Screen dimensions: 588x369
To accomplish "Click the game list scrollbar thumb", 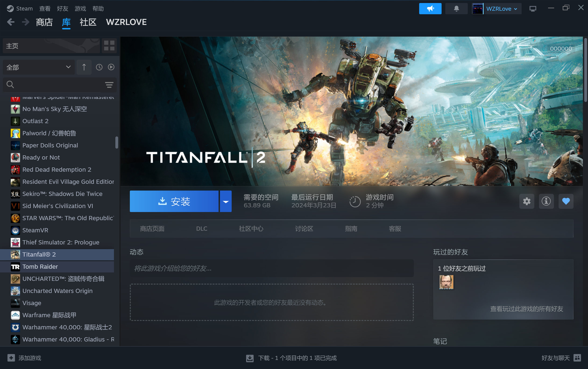I will click(117, 143).
